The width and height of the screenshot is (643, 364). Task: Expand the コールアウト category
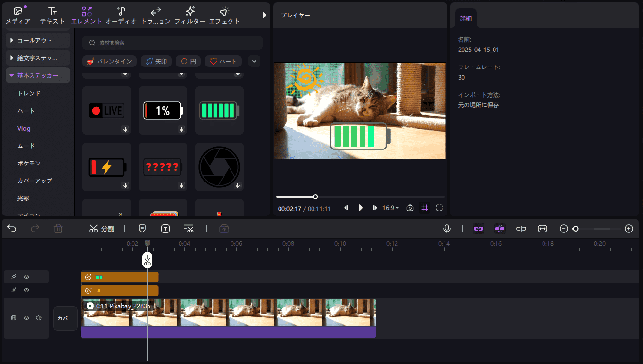[x=37, y=39]
